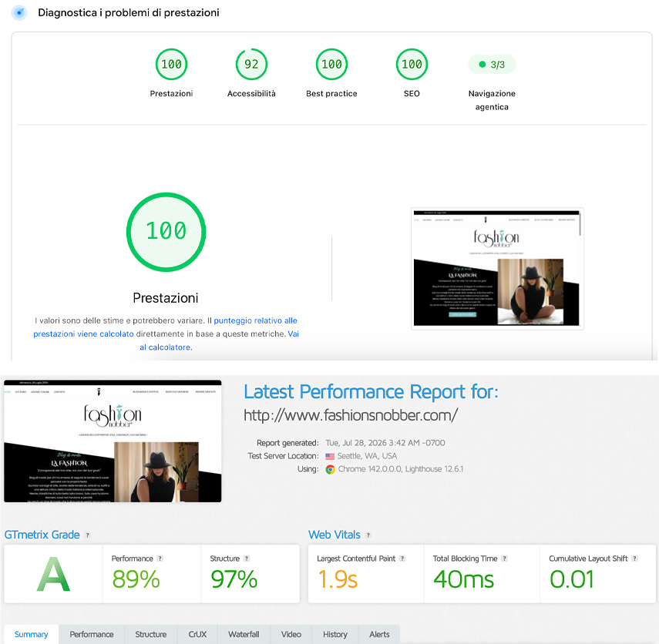Switch to the Performance tab
This screenshot has height=644, width=659.
tap(92, 634)
